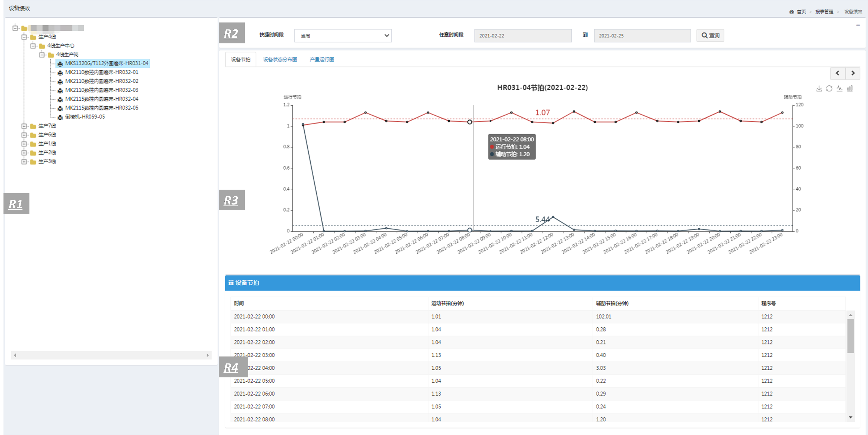Screen dimensions: 868x435
Task: Expand the 生产3线 node
Action: point(24,161)
